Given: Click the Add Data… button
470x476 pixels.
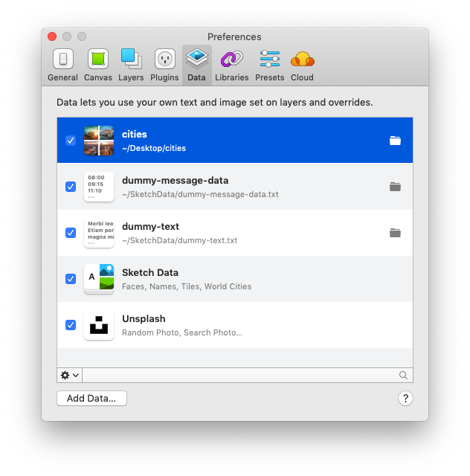Looking at the screenshot, I should (x=91, y=399).
